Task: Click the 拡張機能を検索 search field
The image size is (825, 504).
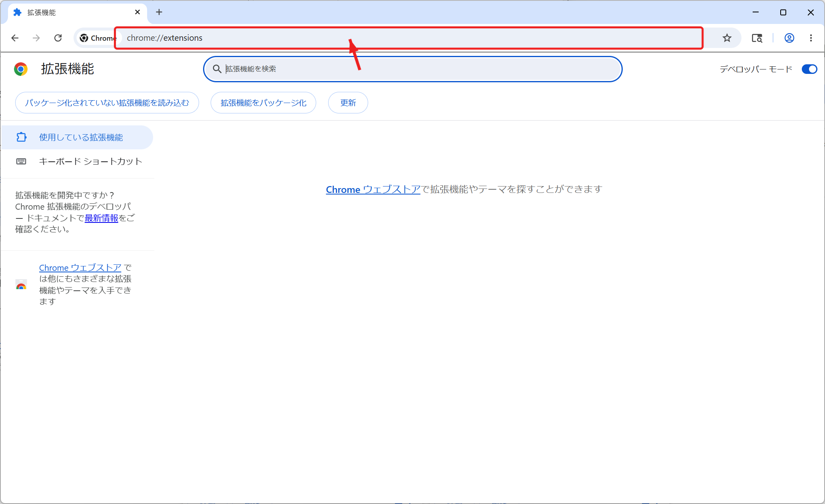Action: click(x=412, y=69)
